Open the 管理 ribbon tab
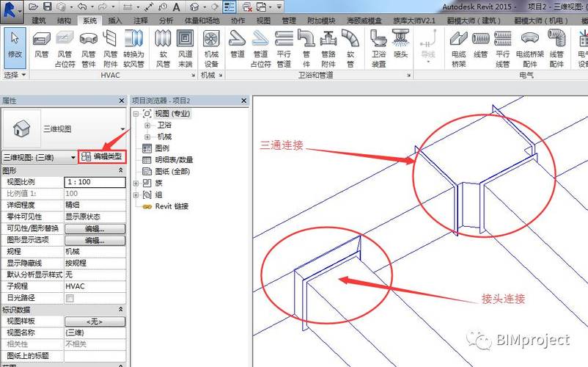 pyautogui.click(x=289, y=21)
